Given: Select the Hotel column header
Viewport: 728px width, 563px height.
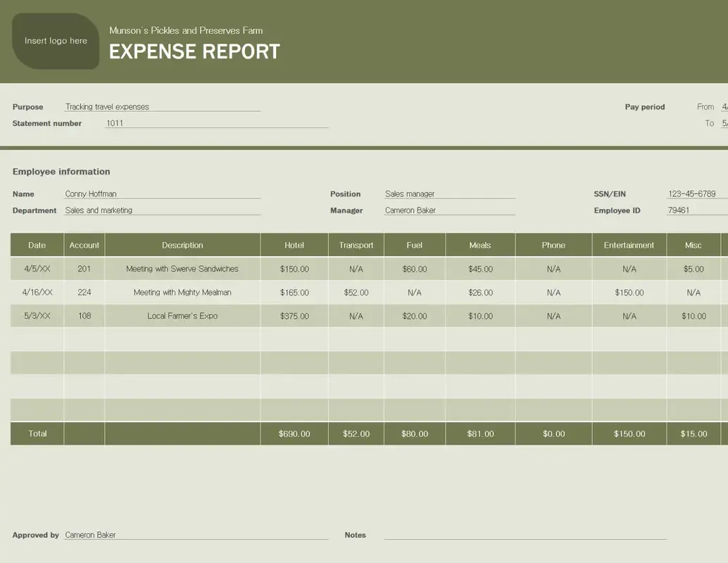Looking at the screenshot, I should tap(294, 245).
